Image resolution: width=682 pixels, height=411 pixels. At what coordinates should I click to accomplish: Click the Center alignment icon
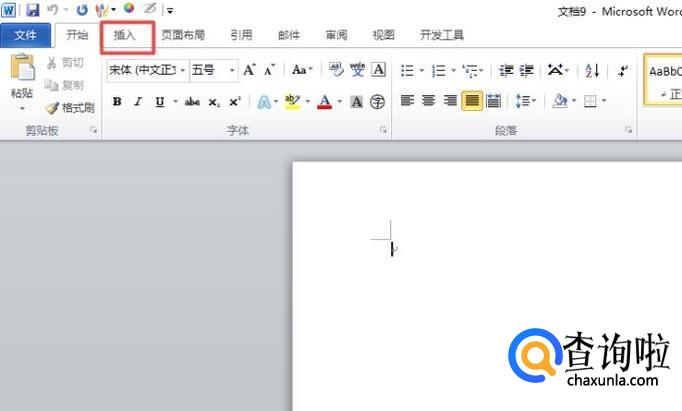428,101
